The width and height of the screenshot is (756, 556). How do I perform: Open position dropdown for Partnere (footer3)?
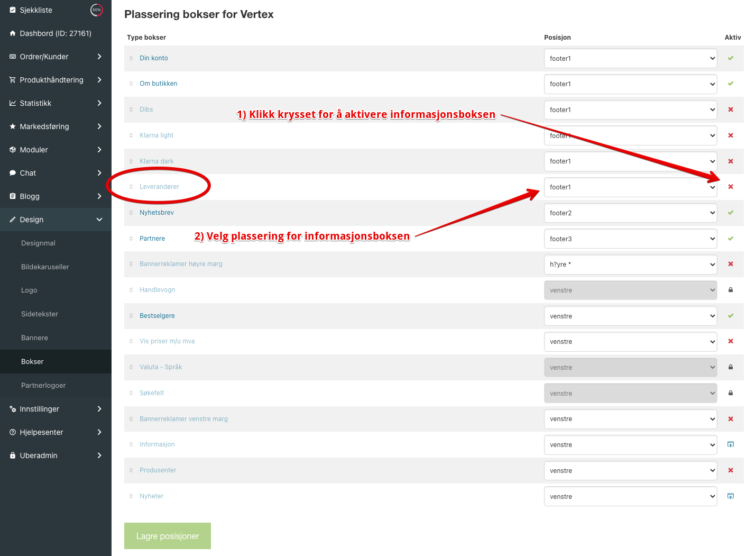pos(630,239)
